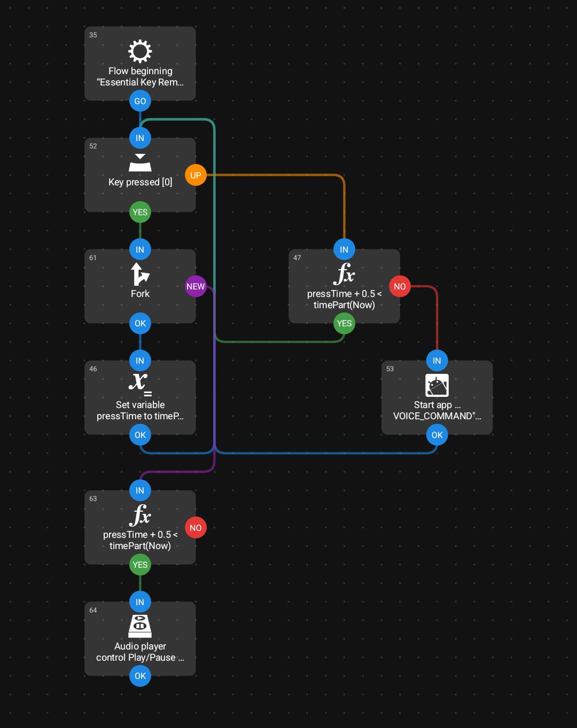Tap the OK connector on Fork block
577x728 pixels.
pyautogui.click(x=140, y=323)
